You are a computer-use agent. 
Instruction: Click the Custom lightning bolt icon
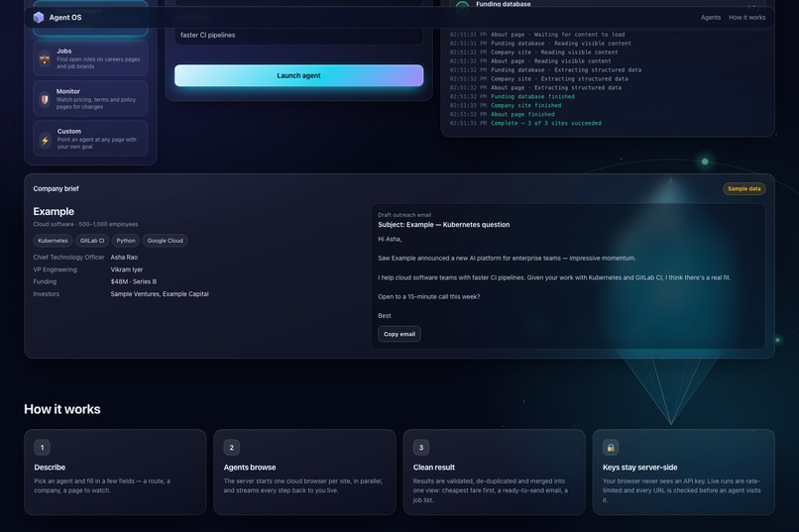[45, 140]
